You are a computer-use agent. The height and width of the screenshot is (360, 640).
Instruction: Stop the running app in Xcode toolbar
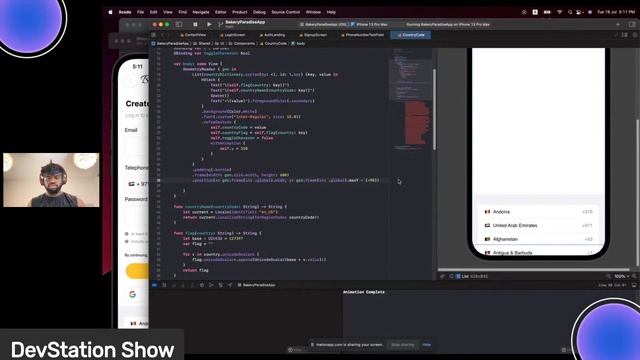coord(195,24)
